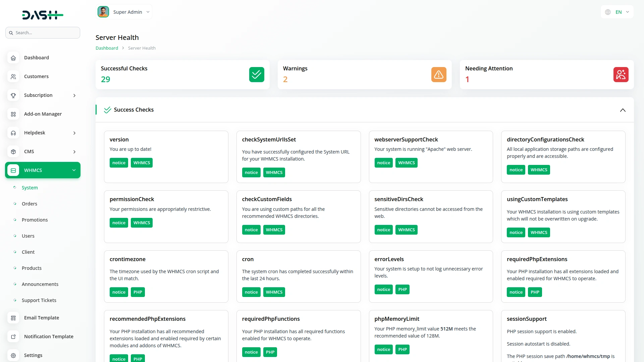644x362 pixels.
Task: Select Support Tickets submenu item
Action: click(x=39, y=300)
